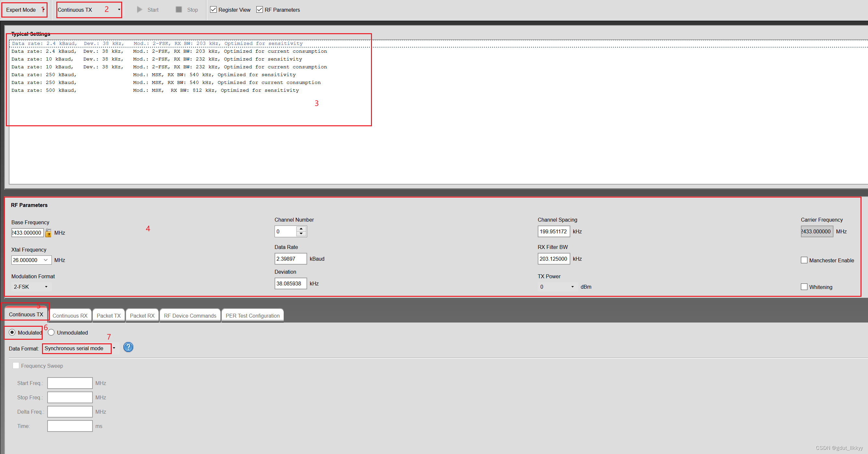Switch to Continuous RX tab
Image resolution: width=868 pixels, height=454 pixels.
71,315
